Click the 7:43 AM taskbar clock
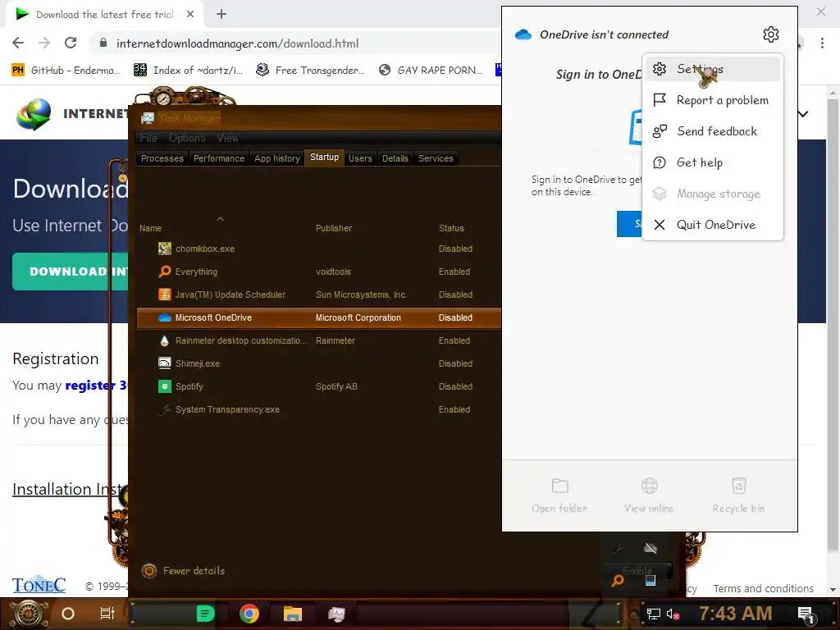The image size is (840, 630). (x=735, y=613)
